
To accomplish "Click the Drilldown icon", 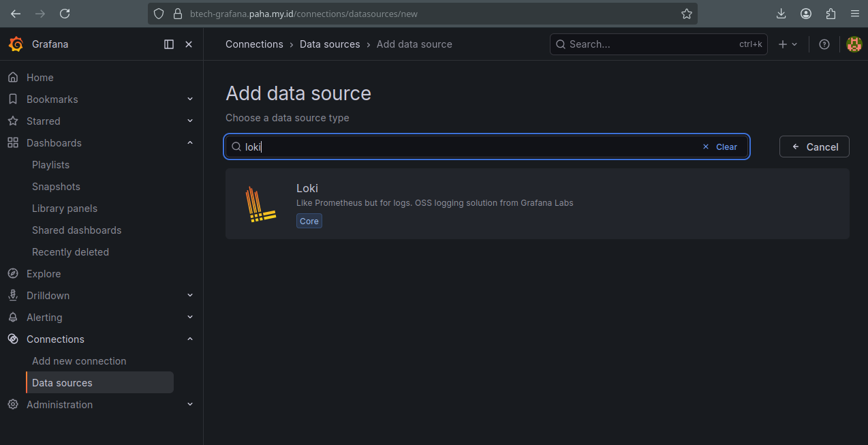I will pyautogui.click(x=13, y=296).
